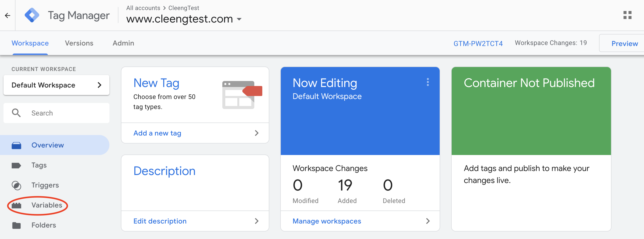
Task: Click the All accounts breadcrumb
Action: click(x=143, y=8)
